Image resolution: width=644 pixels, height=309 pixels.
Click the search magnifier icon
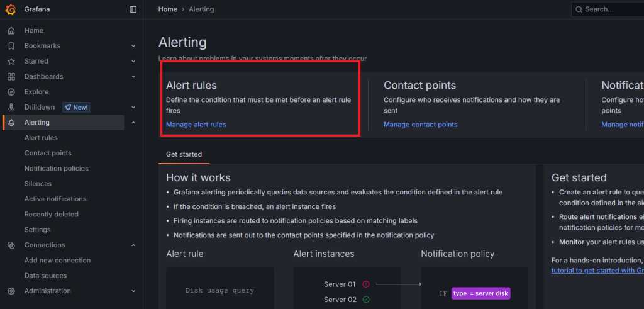pos(579,9)
